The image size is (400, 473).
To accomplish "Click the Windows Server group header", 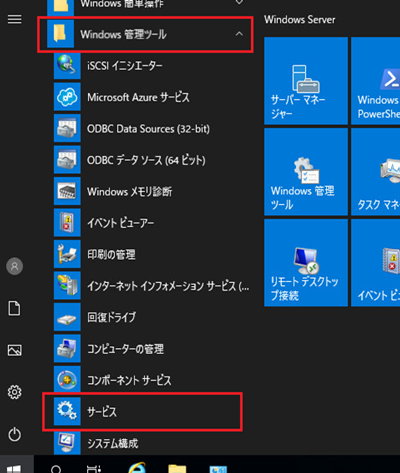I will tap(300, 20).
